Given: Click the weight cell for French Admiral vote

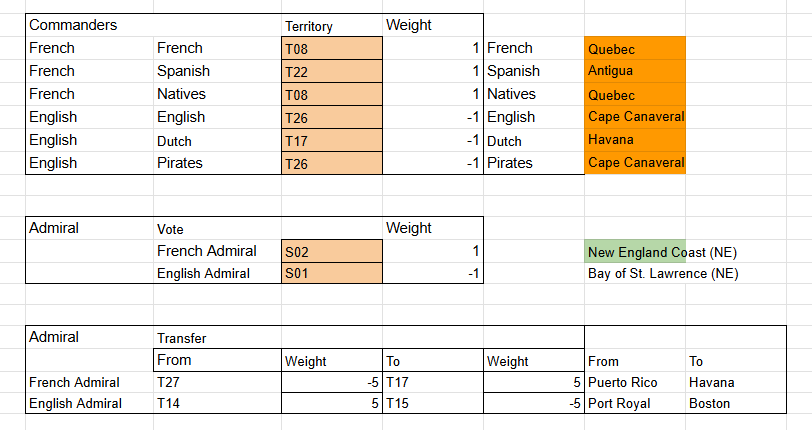Looking at the screenshot, I should point(433,251).
